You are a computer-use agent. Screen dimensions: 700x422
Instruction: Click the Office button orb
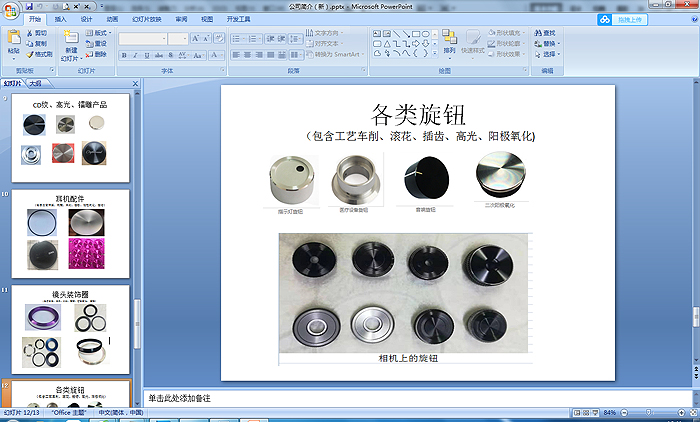[x=11, y=8]
